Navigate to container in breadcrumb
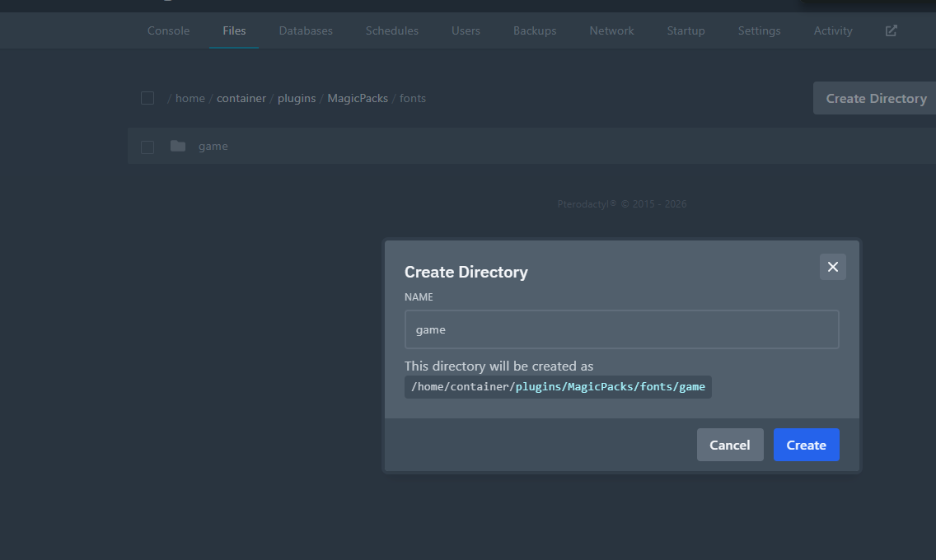Screen dimensions: 936x560 point(241,98)
